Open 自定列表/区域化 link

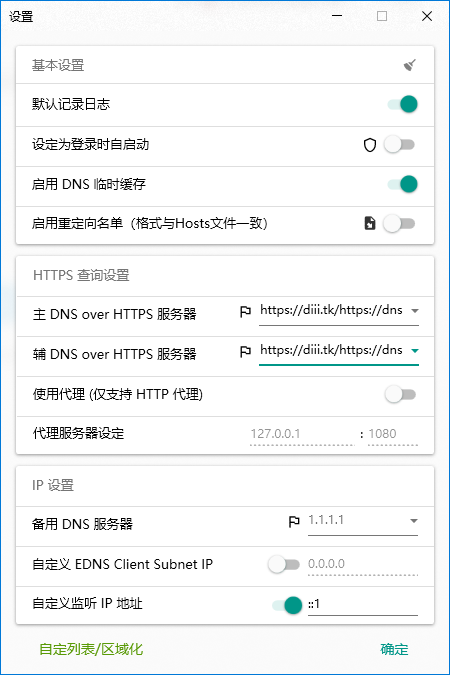coord(91,649)
